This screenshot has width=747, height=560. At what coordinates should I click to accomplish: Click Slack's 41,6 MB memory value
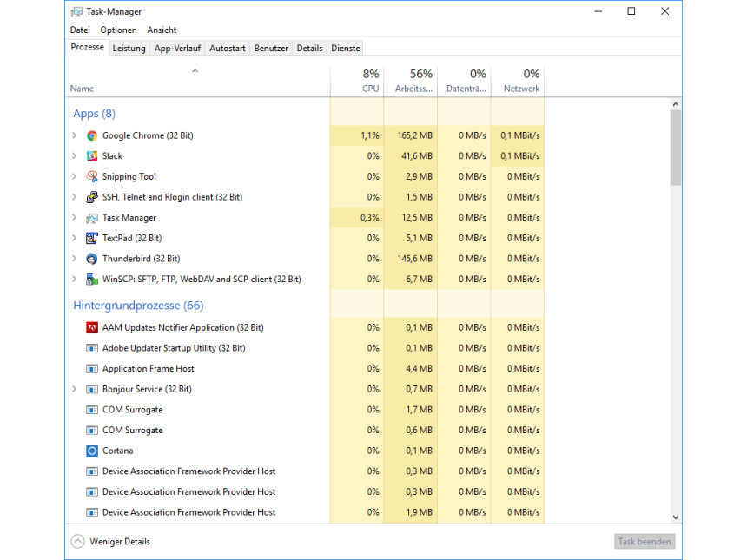click(417, 156)
